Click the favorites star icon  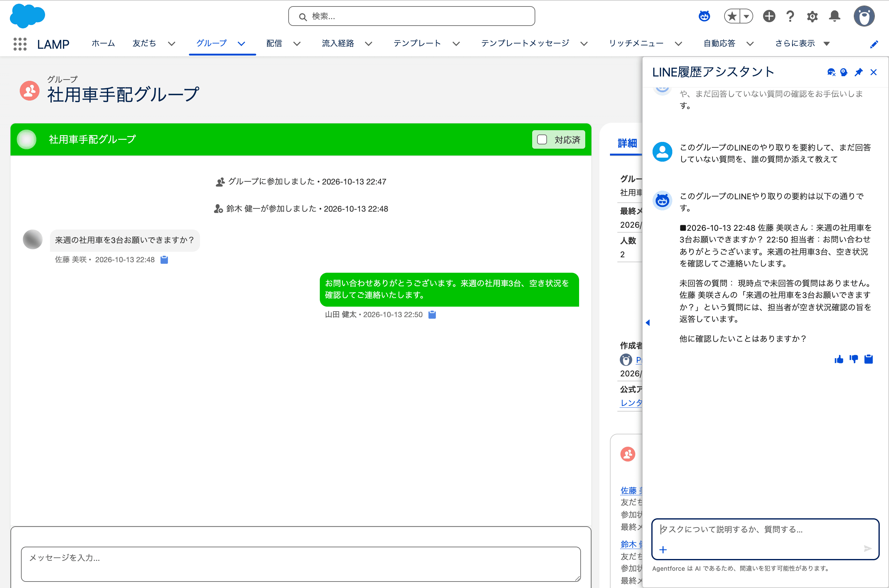tap(732, 16)
